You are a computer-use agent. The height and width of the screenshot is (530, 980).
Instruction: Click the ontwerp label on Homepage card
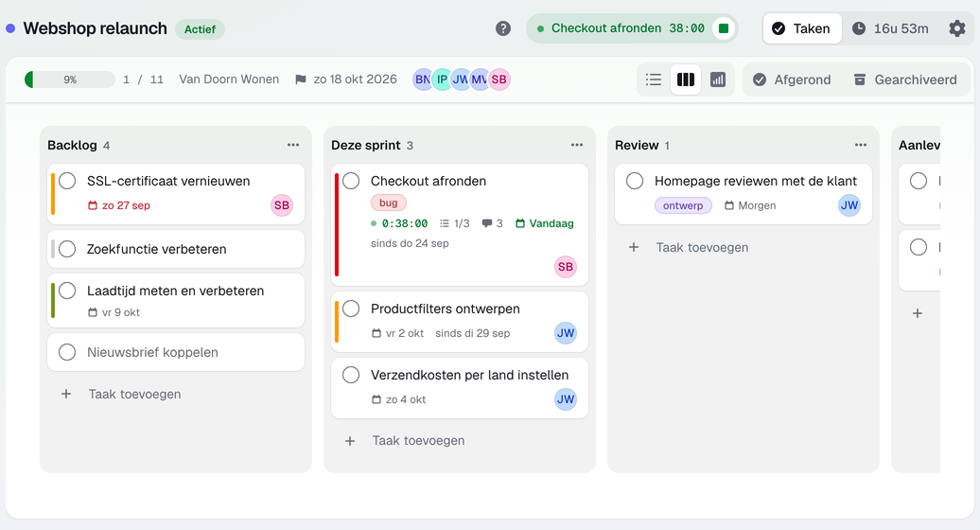coord(683,205)
